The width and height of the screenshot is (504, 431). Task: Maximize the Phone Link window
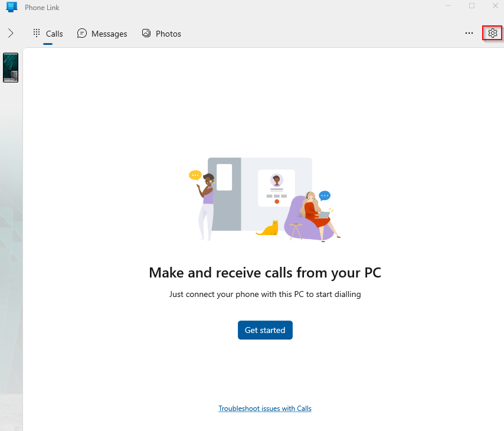472,6
